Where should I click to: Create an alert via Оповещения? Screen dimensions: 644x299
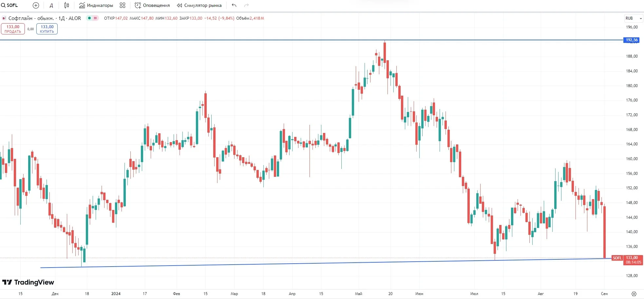pyautogui.click(x=152, y=5)
